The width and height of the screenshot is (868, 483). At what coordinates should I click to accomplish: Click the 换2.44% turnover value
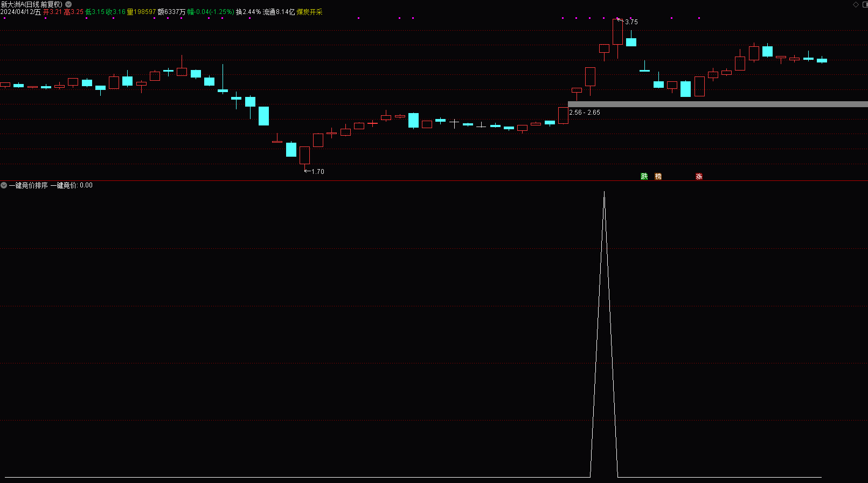(248, 12)
